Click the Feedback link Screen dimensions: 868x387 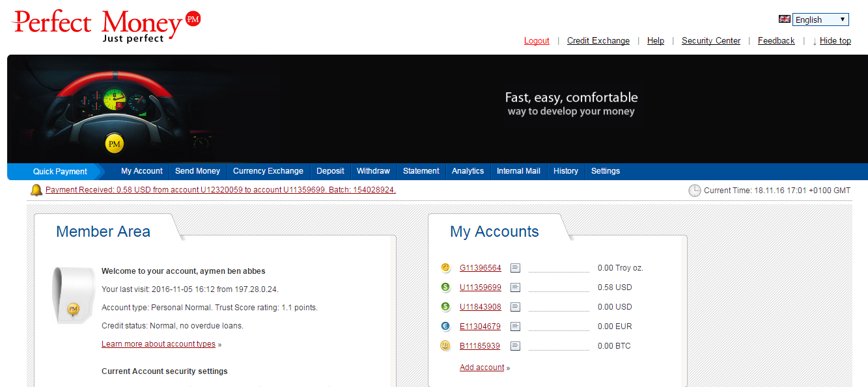tap(776, 40)
